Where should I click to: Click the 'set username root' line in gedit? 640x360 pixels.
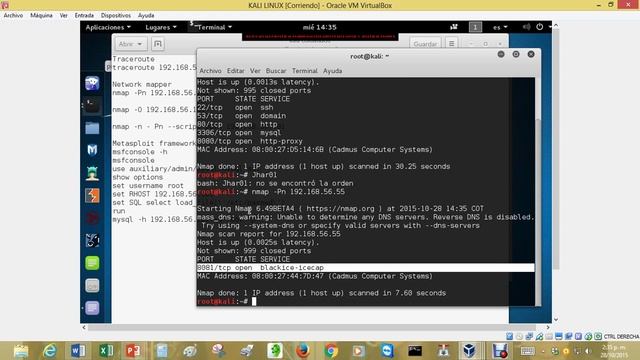(148, 186)
